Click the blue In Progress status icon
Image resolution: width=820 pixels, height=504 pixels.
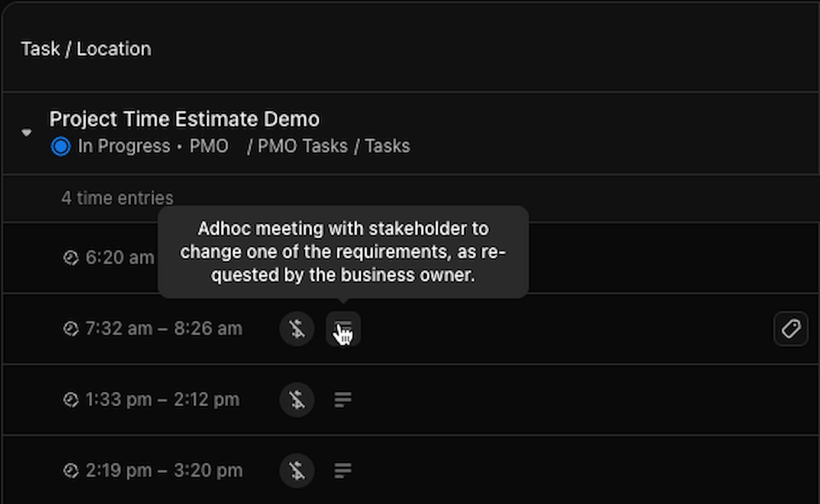60,146
